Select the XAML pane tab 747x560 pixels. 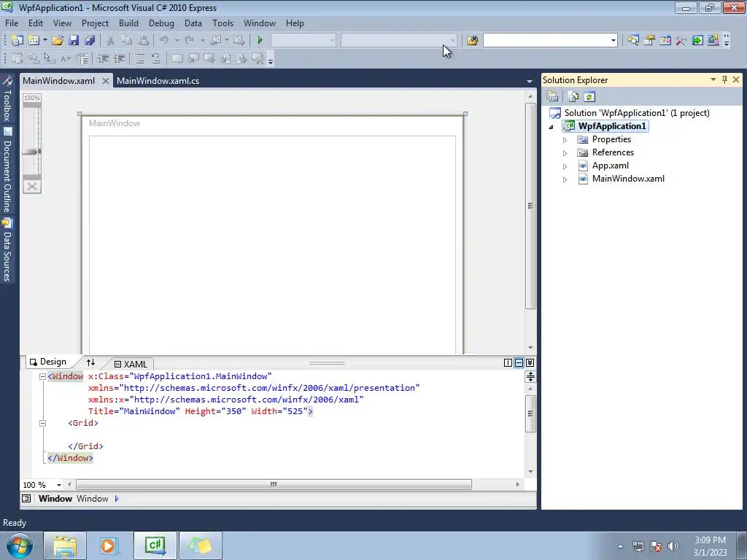131,364
